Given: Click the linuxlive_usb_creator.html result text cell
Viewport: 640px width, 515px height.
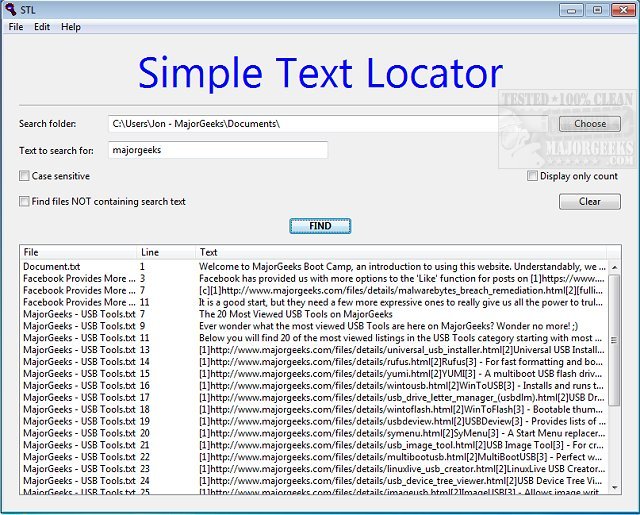Looking at the screenshot, I should [x=402, y=468].
